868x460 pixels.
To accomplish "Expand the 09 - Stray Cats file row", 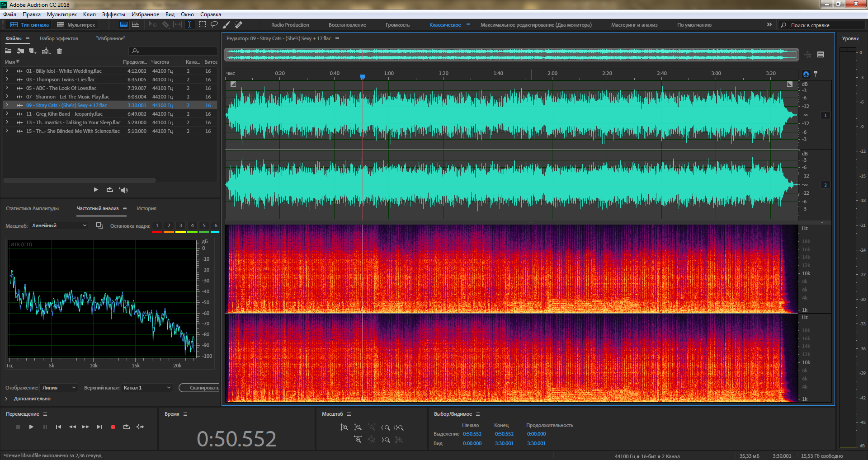I will 7,105.
